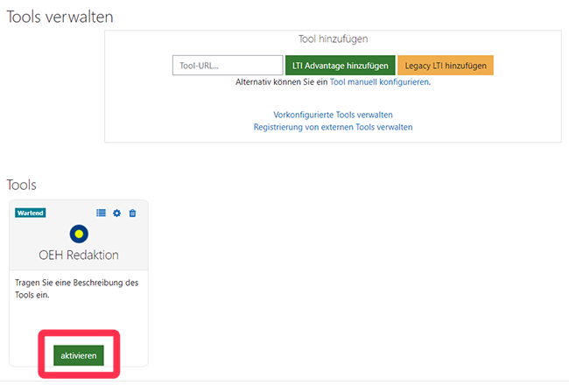The width and height of the screenshot is (569, 392).
Task: Open 'Tool manuell konfigurieren' link
Action: (379, 82)
